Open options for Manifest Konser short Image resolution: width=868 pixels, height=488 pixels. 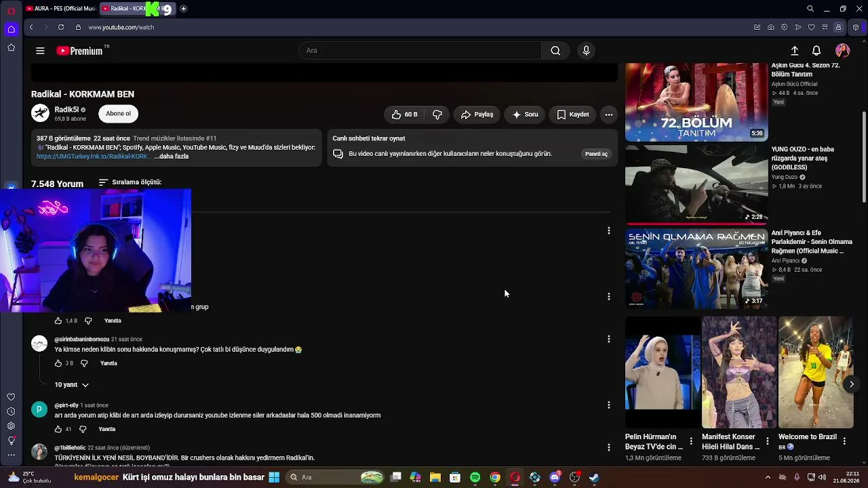[x=768, y=441]
